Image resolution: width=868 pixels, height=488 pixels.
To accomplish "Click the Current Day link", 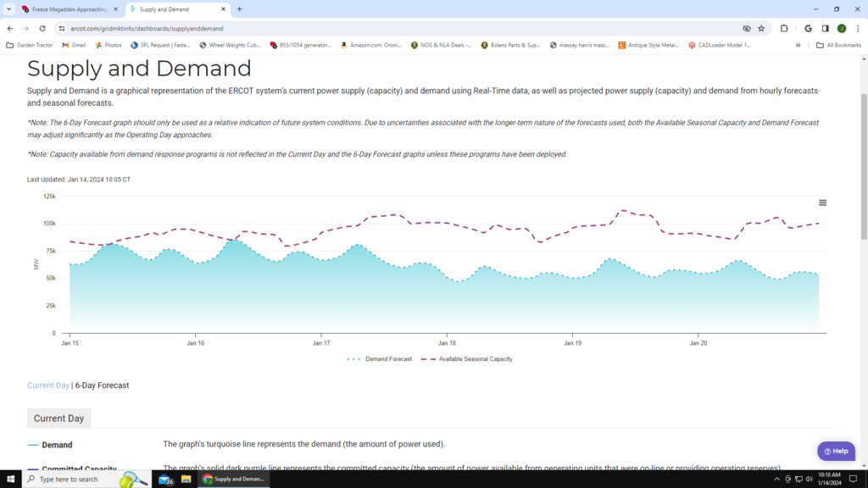I will pos(48,385).
